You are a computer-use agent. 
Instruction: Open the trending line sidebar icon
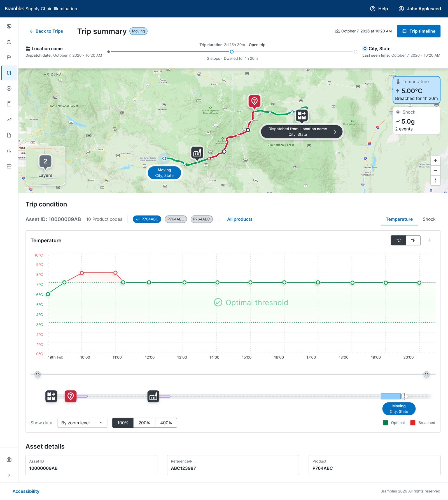coord(9,119)
